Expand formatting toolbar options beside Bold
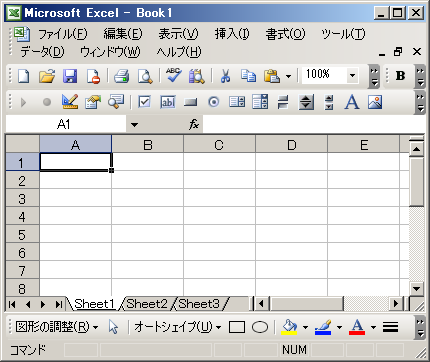 point(420,77)
